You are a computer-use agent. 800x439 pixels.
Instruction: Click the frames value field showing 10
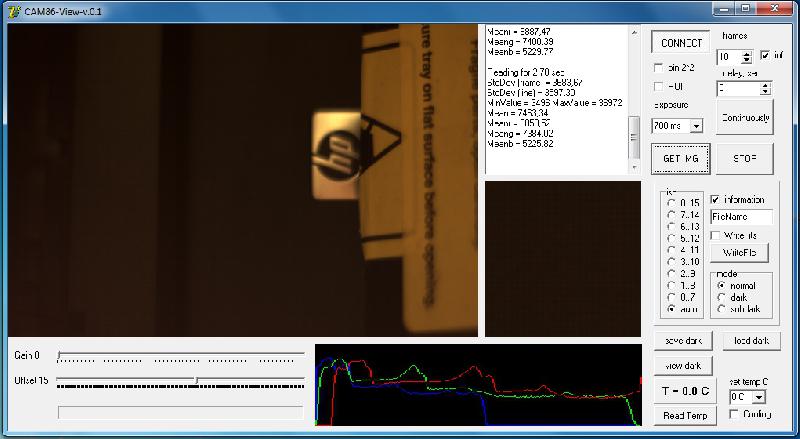(x=730, y=57)
